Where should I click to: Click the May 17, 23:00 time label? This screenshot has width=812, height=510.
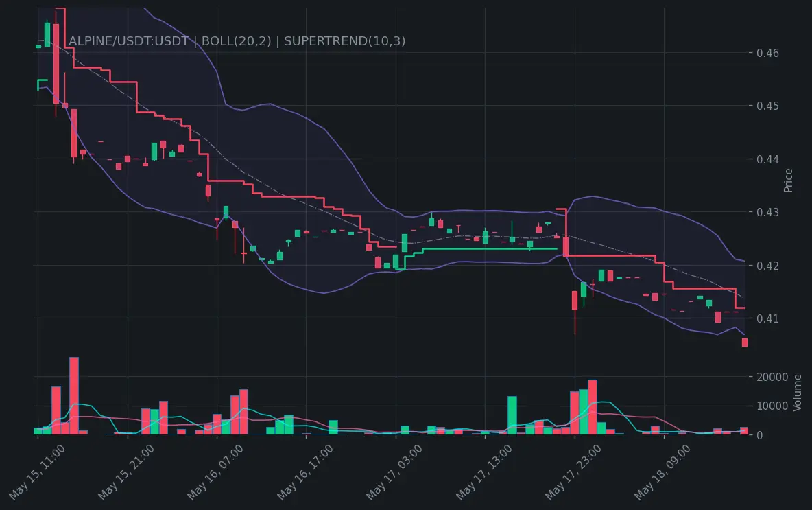(574, 472)
